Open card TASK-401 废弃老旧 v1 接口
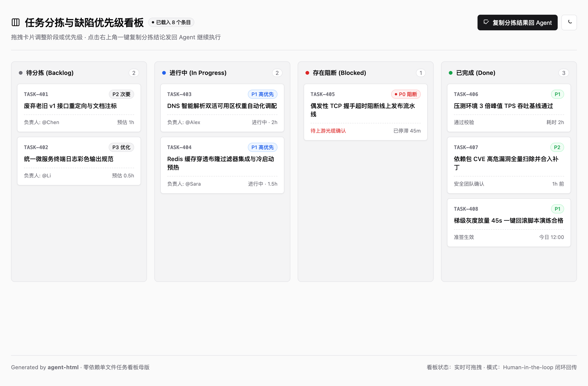588x386 pixels. (x=79, y=108)
